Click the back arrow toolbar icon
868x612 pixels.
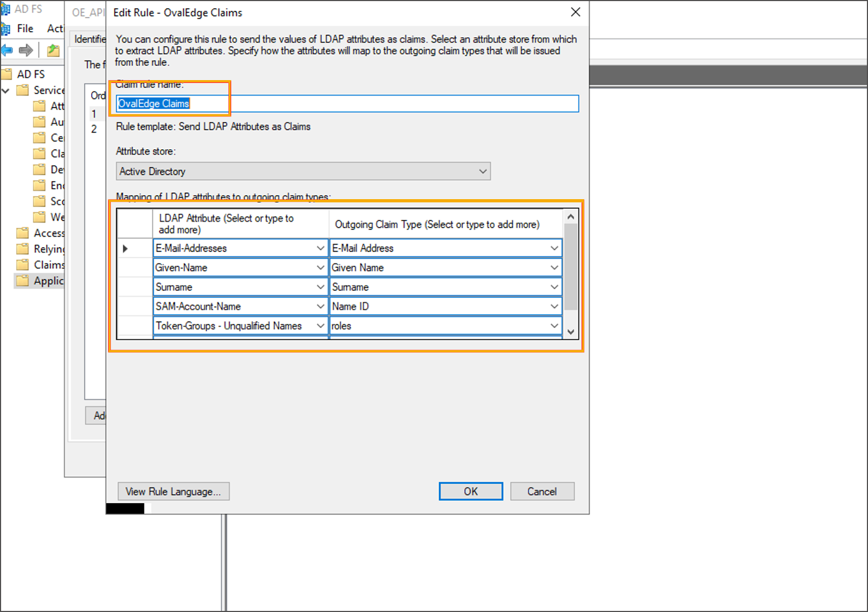(x=8, y=50)
